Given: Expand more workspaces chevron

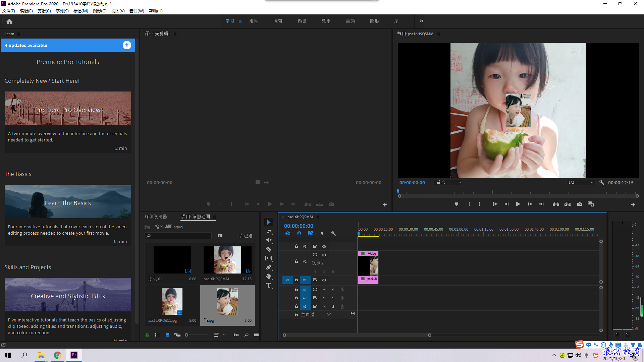Looking at the screenshot, I should click(x=422, y=21).
